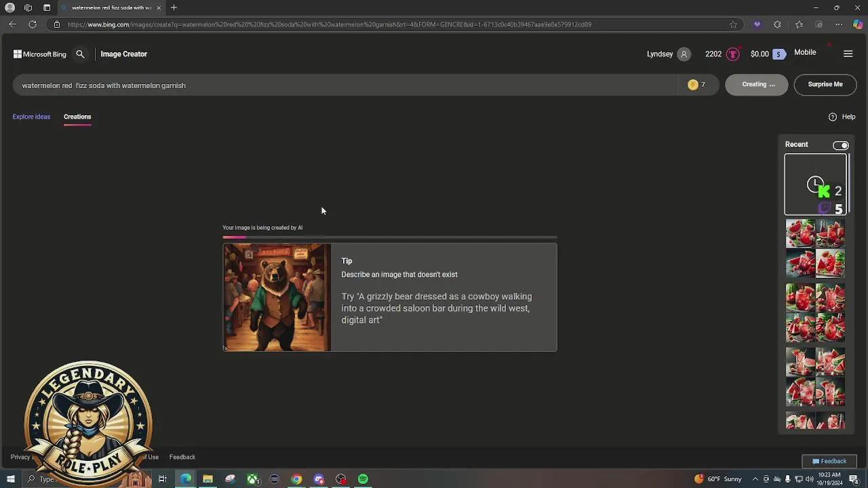Image resolution: width=868 pixels, height=488 pixels.
Task: Select the watermelon red fizz soda browser tab
Action: pos(112,7)
